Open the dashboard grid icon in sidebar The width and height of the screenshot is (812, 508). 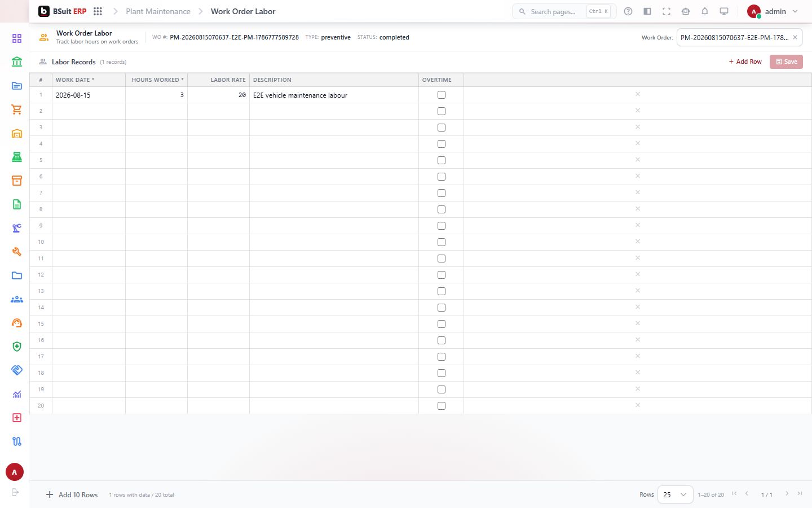(17, 38)
